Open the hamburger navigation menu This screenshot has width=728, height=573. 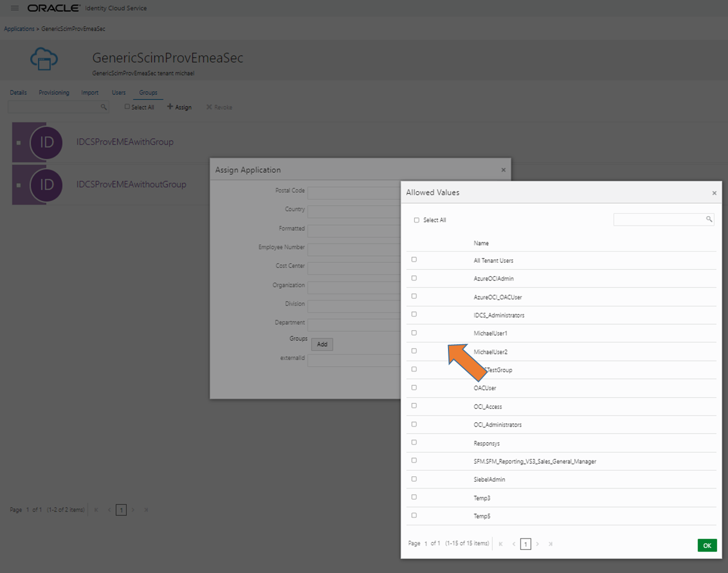(15, 8)
